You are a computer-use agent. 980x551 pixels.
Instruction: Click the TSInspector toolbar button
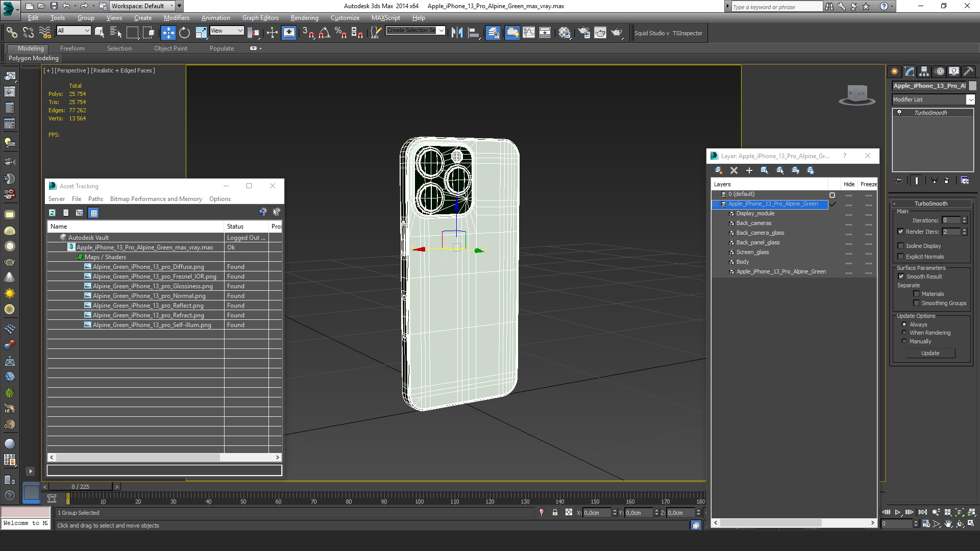tap(687, 33)
